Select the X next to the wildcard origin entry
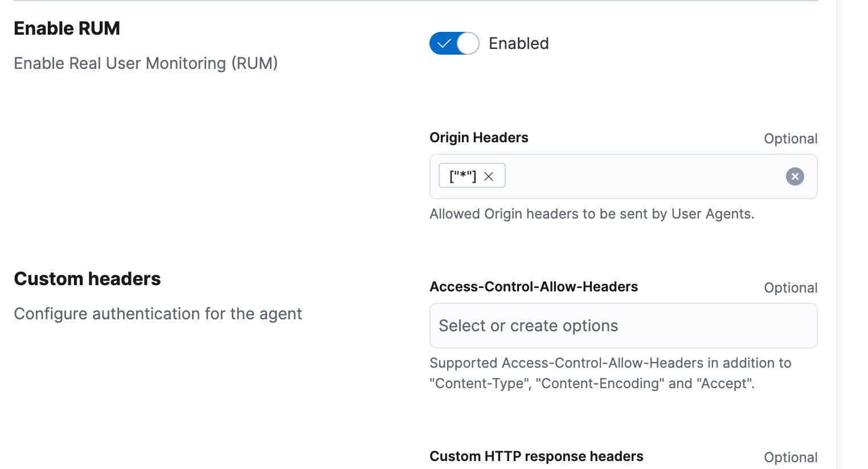Viewport: 868px width, 469px height. [x=488, y=176]
